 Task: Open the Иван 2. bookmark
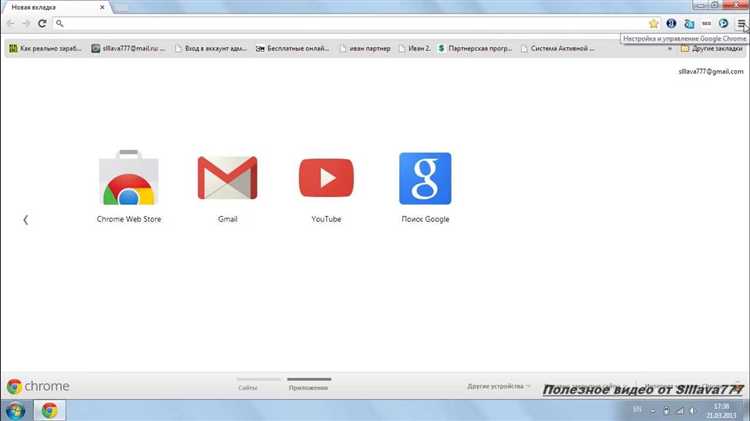(x=415, y=48)
